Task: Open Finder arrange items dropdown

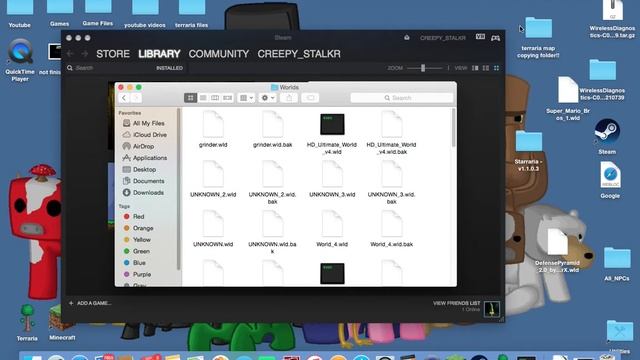Action: tap(246, 98)
